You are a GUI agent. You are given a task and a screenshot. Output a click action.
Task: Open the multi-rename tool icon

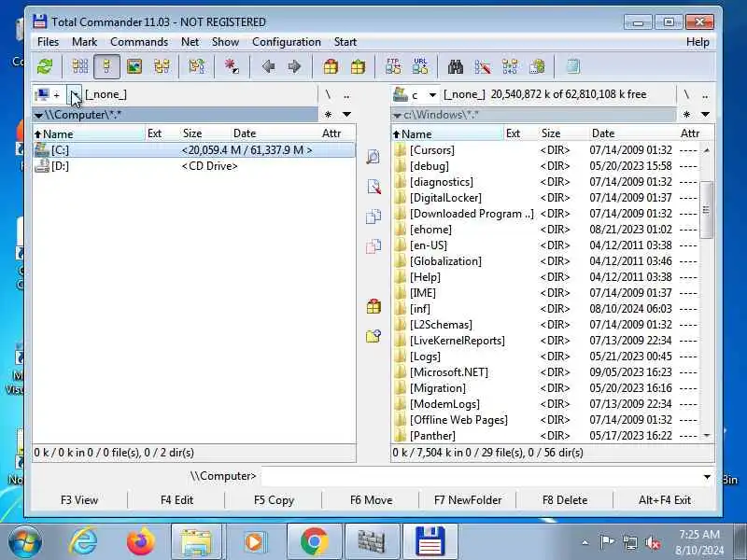(483, 66)
